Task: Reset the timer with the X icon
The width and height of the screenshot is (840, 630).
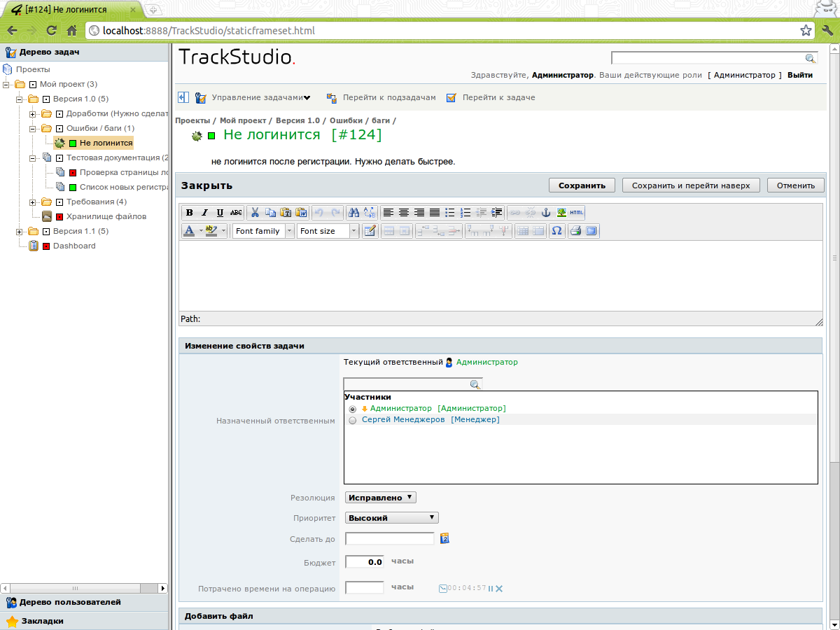Action: pyautogui.click(x=499, y=589)
